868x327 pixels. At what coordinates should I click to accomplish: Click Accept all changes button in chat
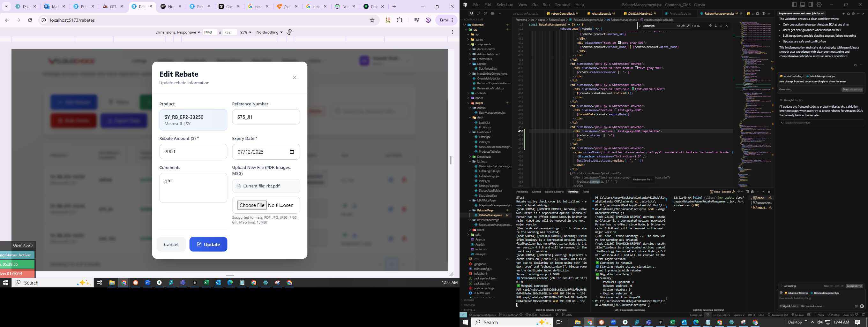[x=854, y=286]
